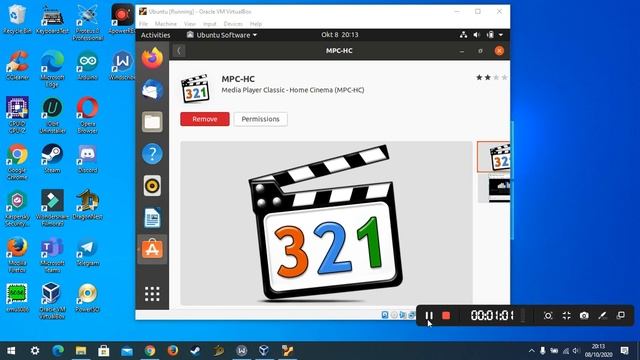This screenshot has width=640, height=360.
Task: Open the PowerISO desktop shortcut
Action: [x=87, y=297]
